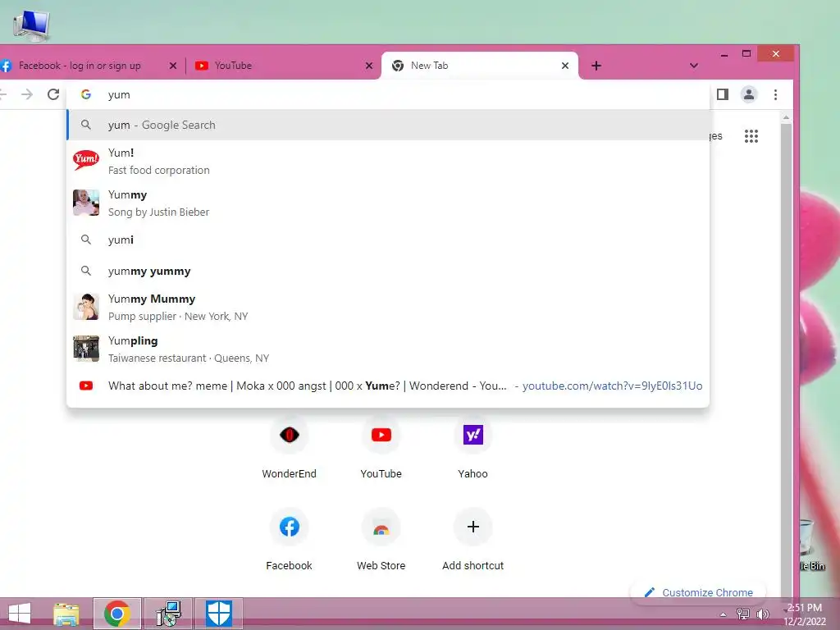Open the blue shield taskbar app
The height and width of the screenshot is (630, 840).
tap(219, 614)
